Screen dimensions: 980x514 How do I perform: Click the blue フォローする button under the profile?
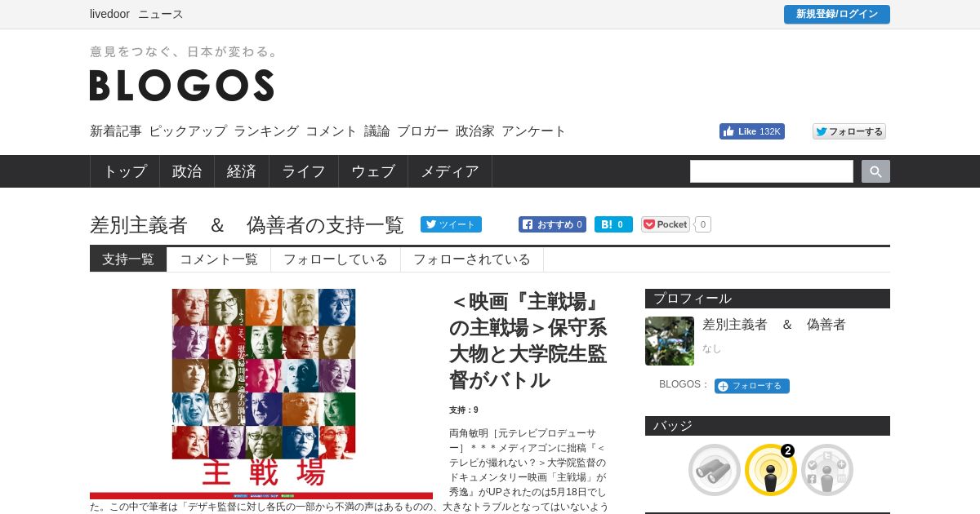(752, 386)
